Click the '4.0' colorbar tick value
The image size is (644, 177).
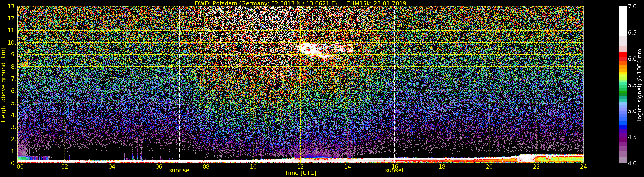point(632,163)
